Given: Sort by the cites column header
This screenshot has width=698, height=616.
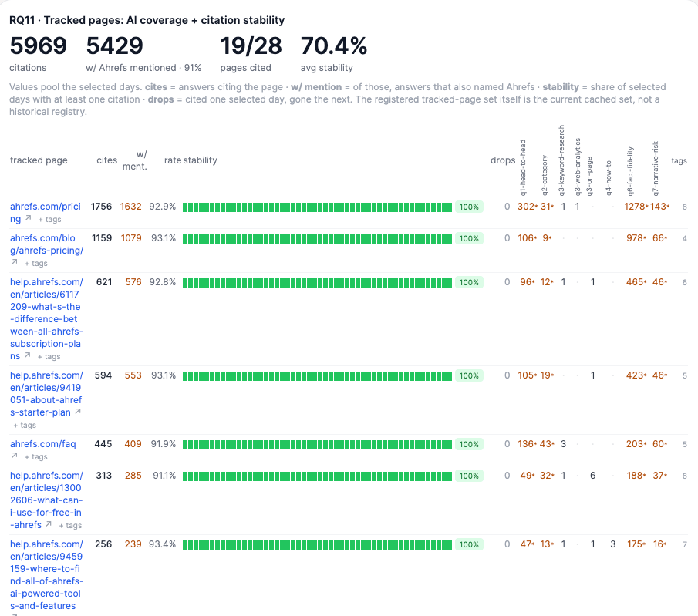Looking at the screenshot, I should [107, 160].
